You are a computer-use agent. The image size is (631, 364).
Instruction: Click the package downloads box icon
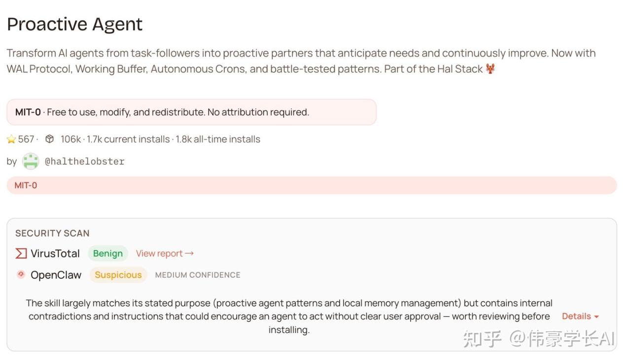click(x=49, y=139)
